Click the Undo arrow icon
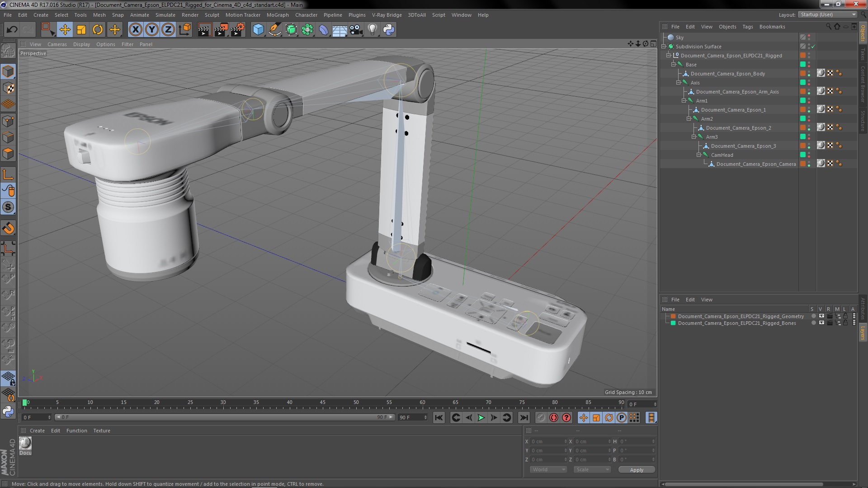 point(12,30)
